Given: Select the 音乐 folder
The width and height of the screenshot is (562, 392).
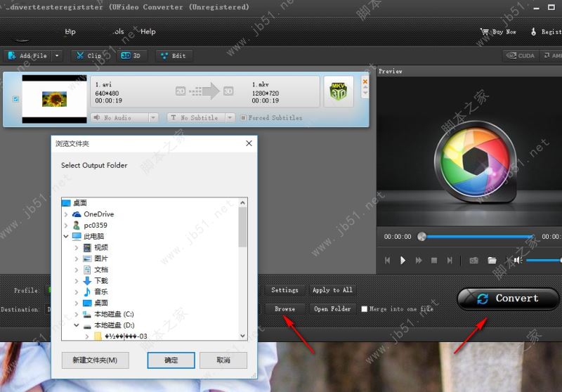Looking at the screenshot, I should pyautogui.click(x=101, y=292).
